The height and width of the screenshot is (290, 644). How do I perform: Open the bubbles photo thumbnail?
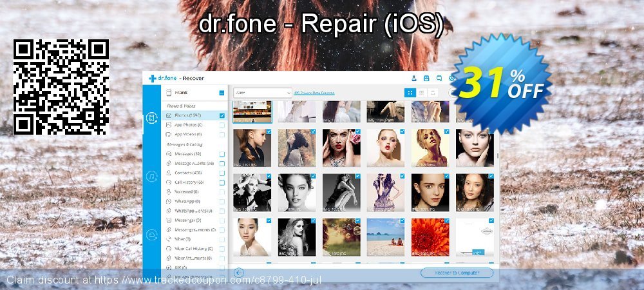pyautogui.click(x=341, y=237)
